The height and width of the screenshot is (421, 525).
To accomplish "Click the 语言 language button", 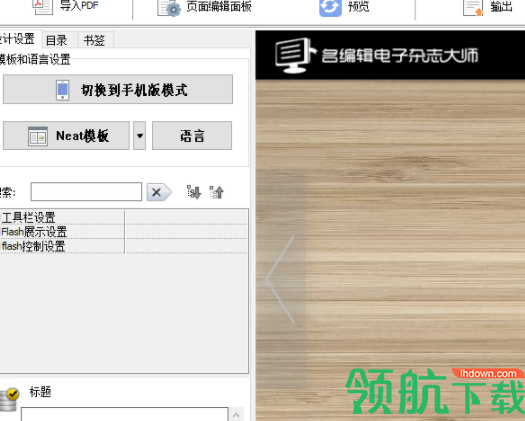I will tap(192, 136).
